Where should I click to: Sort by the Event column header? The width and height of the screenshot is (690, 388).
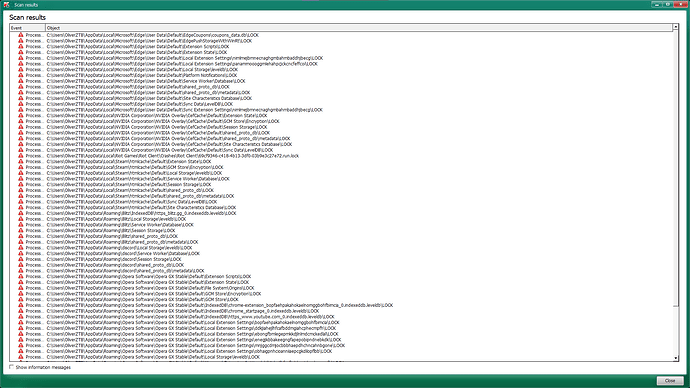tap(27, 28)
